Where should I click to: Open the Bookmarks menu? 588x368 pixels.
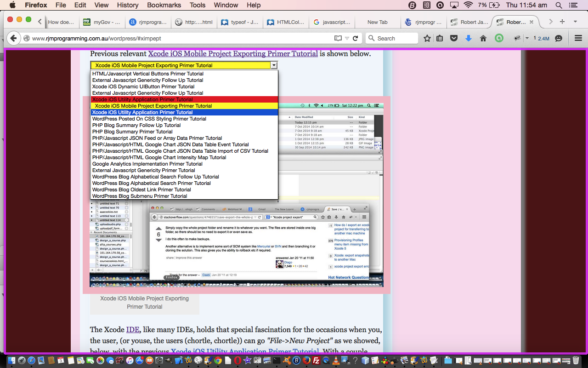(x=164, y=5)
